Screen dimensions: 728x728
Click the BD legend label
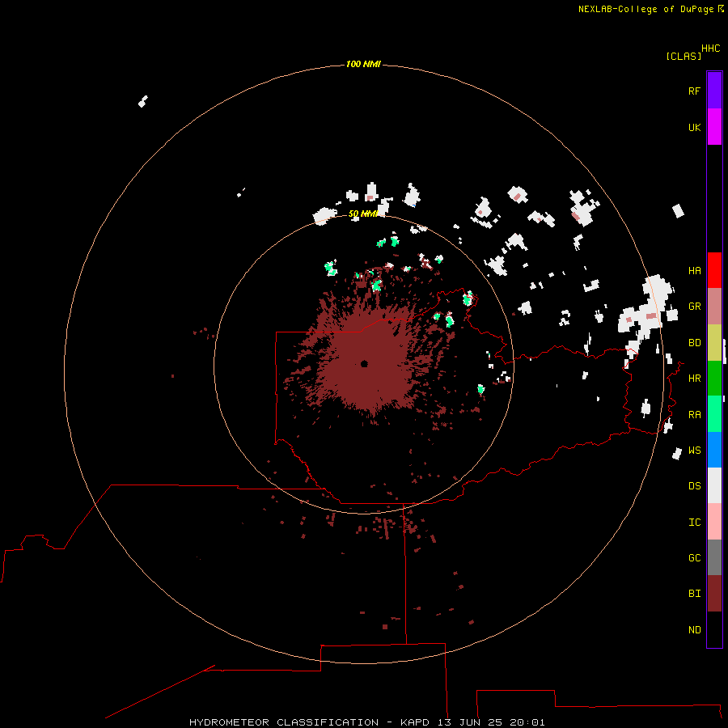694,343
